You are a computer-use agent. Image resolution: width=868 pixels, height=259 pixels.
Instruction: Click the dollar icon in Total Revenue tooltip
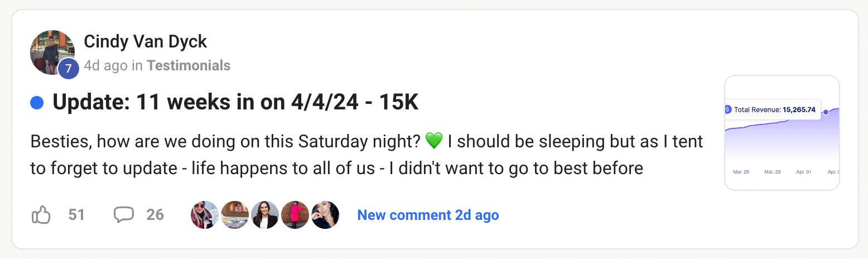(x=727, y=109)
